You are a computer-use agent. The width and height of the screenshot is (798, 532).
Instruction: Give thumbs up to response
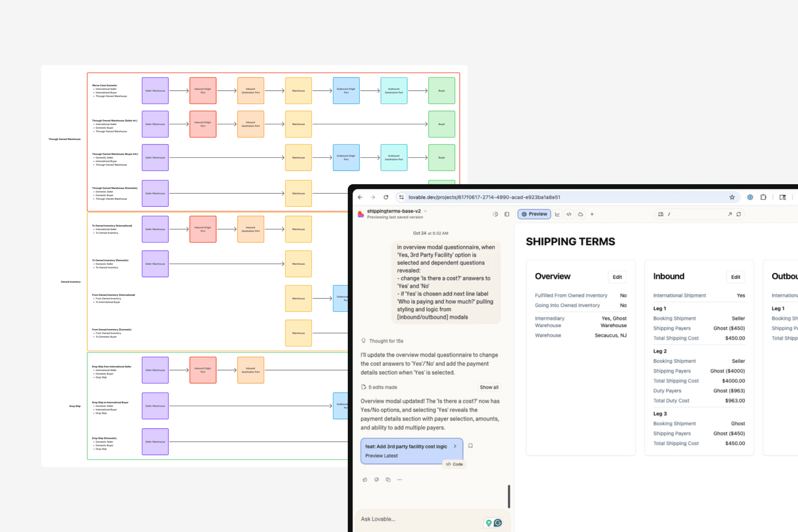tap(365, 479)
